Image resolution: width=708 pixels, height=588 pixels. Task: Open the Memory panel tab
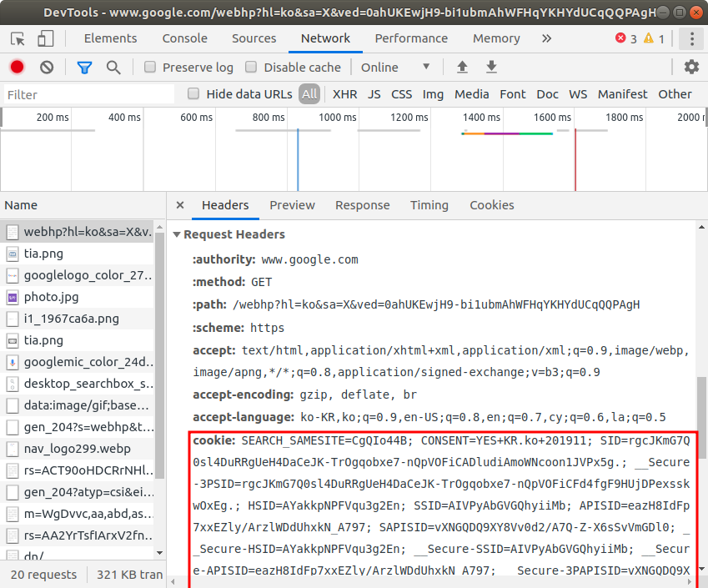pos(496,39)
